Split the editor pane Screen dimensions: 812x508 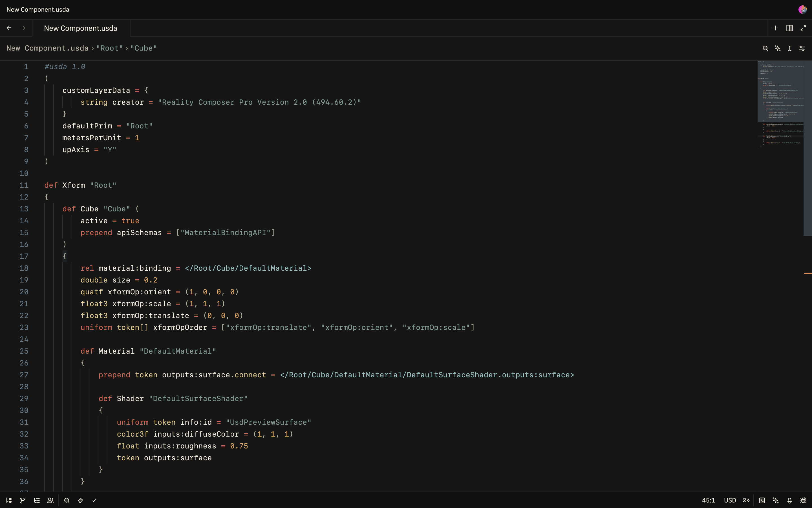coord(789,28)
